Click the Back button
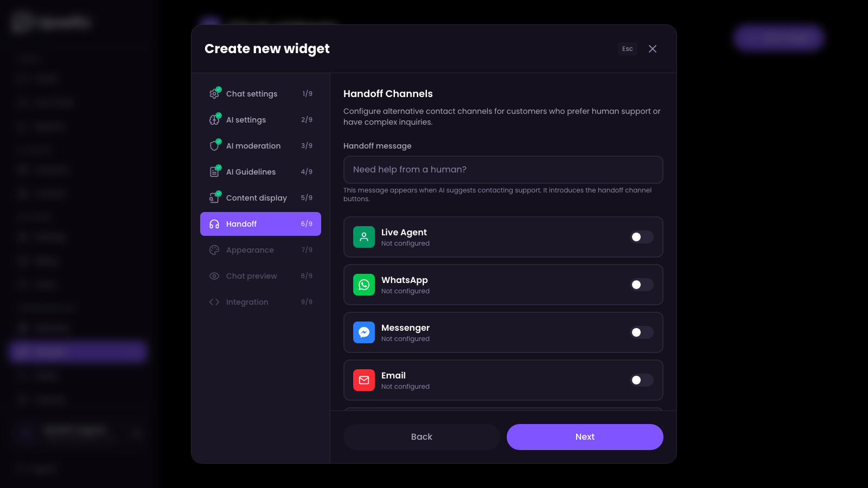Image resolution: width=868 pixels, height=488 pixels. click(x=422, y=436)
